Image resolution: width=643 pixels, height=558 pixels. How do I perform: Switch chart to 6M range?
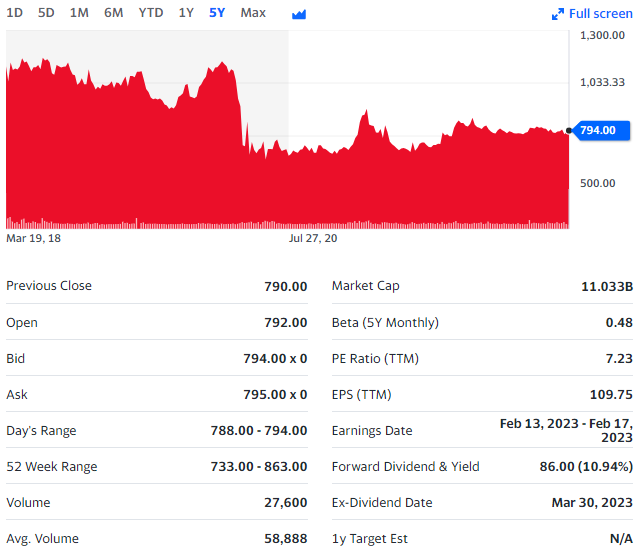113,13
